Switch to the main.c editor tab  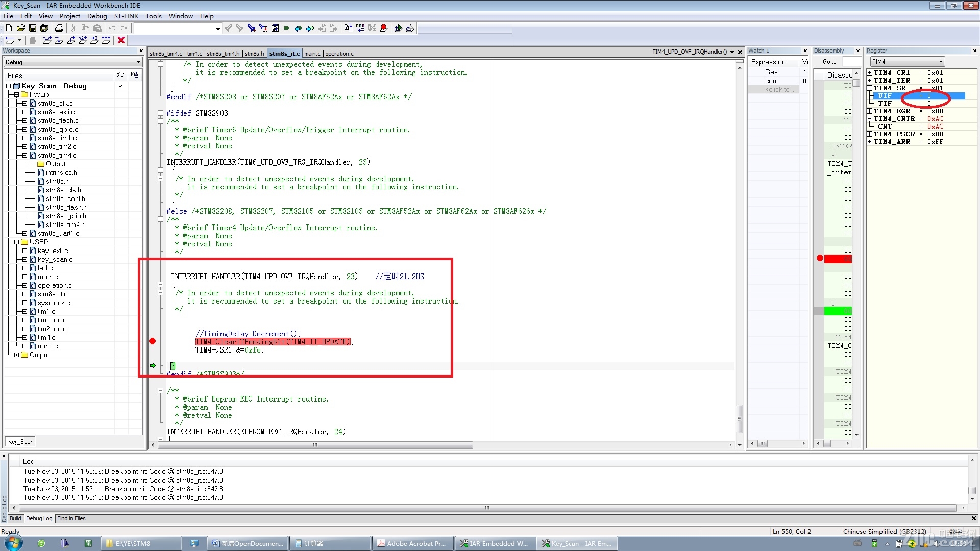click(x=312, y=54)
